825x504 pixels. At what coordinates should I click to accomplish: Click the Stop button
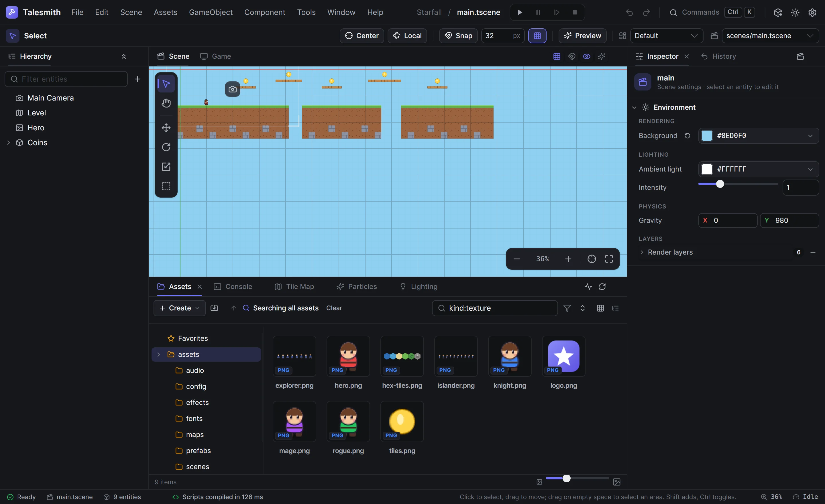575,12
